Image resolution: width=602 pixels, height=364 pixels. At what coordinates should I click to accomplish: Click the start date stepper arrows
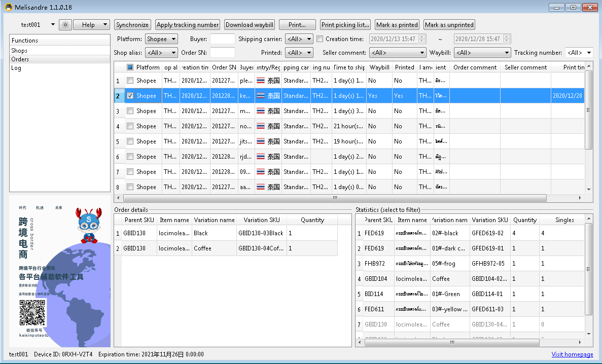click(422, 39)
